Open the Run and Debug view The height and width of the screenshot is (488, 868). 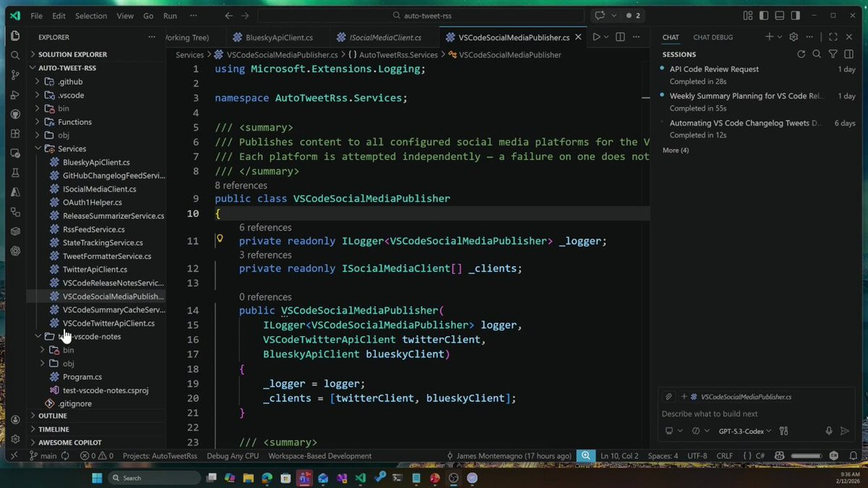pos(15,95)
